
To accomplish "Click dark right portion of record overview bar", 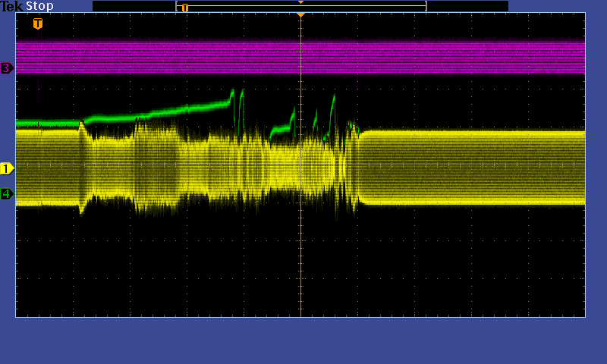I will [x=467, y=6].
